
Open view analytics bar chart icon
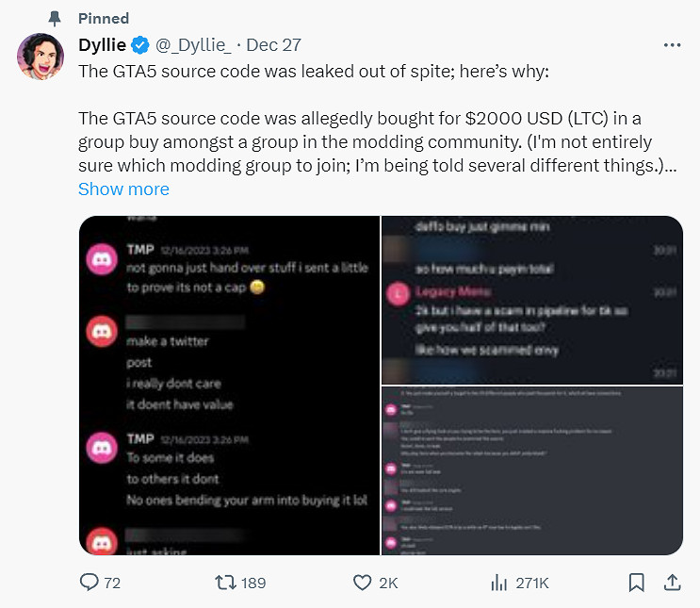click(499, 583)
